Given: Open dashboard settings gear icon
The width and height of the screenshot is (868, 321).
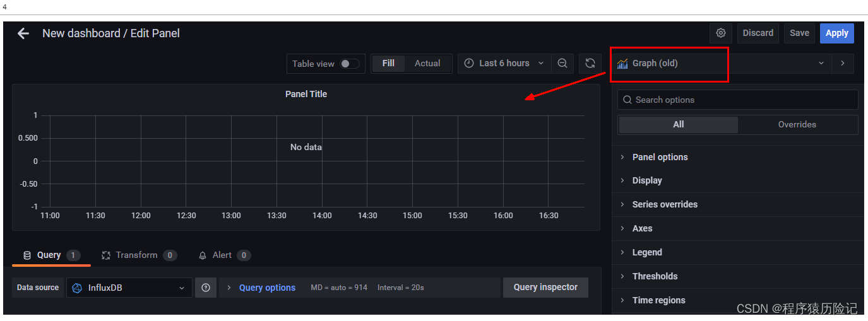Looking at the screenshot, I should [x=721, y=33].
